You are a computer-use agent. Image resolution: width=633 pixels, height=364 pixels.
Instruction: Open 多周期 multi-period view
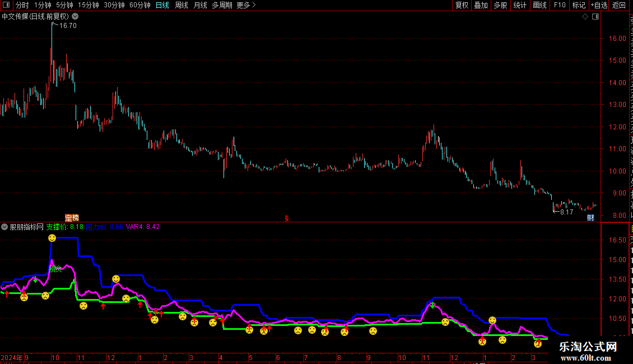(222, 5)
